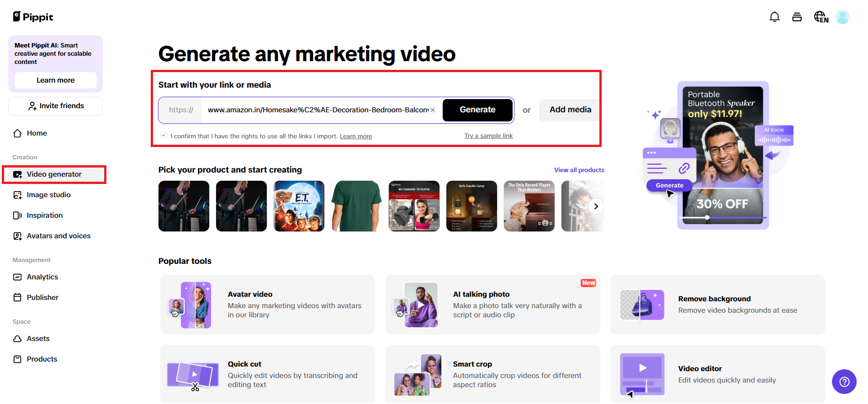Open the help question mark button
The image size is (868, 404).
[844, 382]
